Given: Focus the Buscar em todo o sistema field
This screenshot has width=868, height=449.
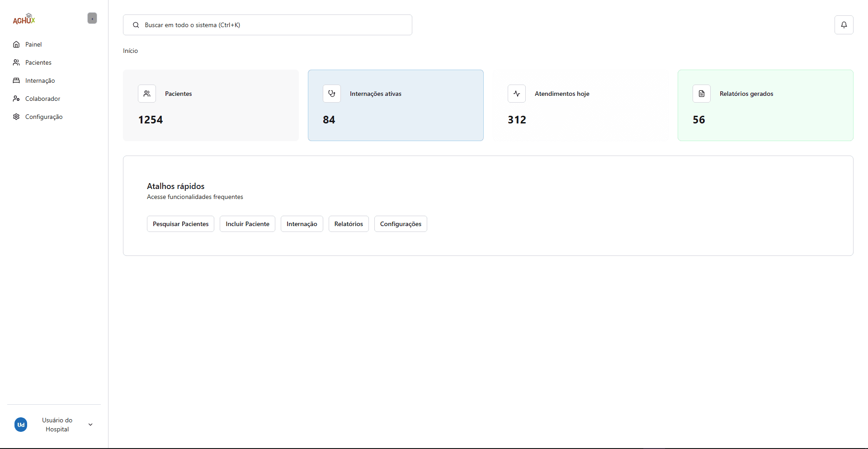Looking at the screenshot, I should point(276,25).
